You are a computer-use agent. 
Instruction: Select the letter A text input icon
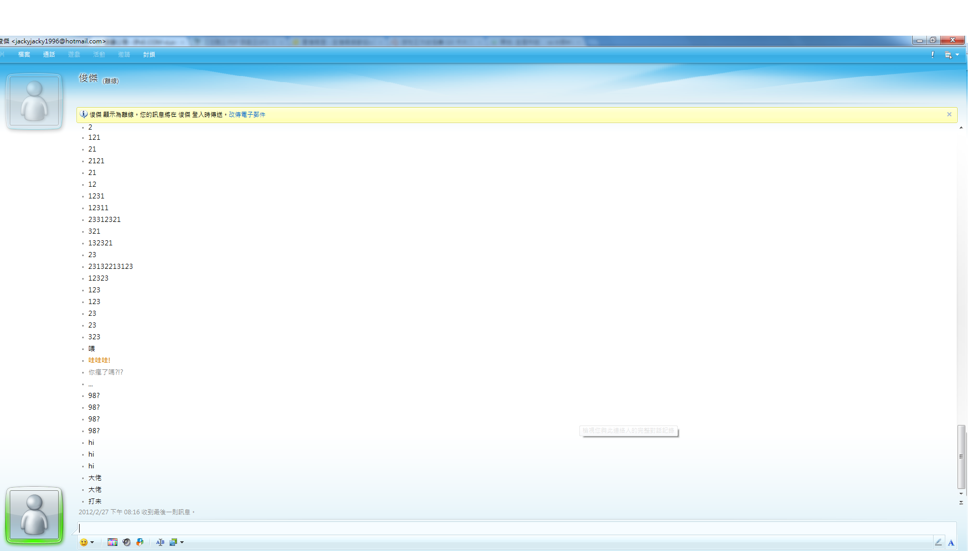tap(951, 543)
